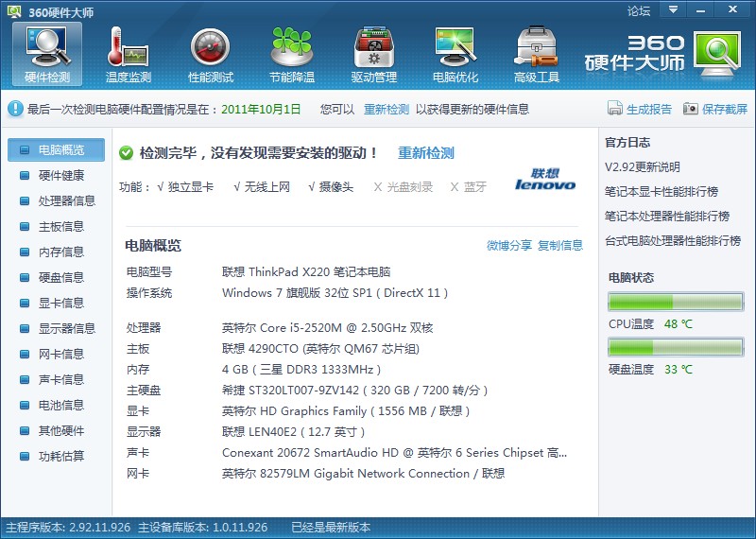
Task: Click the CPU温度 progress bar
Action: coord(676,302)
